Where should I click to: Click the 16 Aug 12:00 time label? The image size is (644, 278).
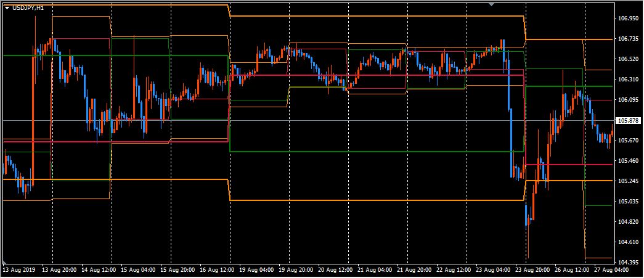coord(216,270)
